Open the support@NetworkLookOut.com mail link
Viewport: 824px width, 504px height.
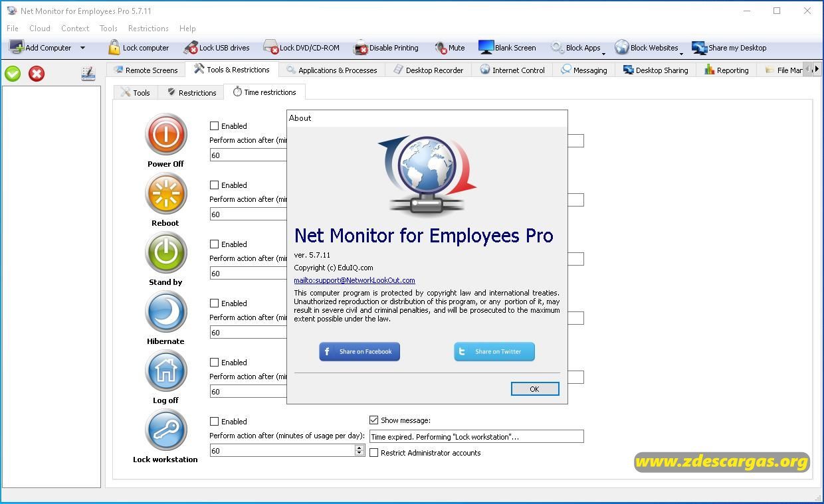point(354,280)
